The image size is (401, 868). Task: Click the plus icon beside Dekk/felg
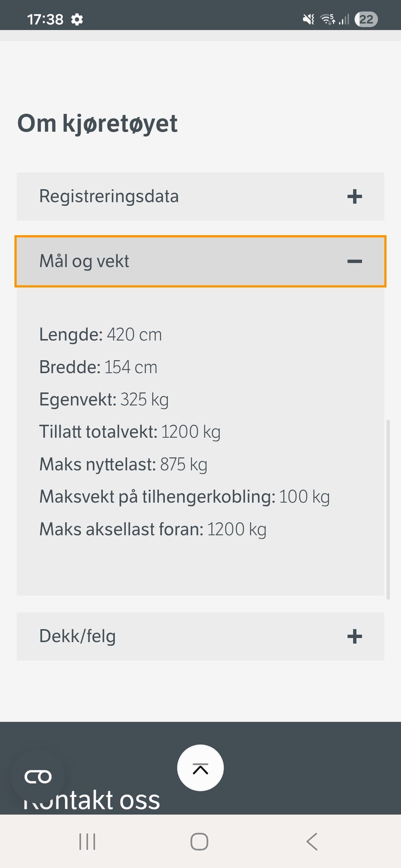pos(355,636)
